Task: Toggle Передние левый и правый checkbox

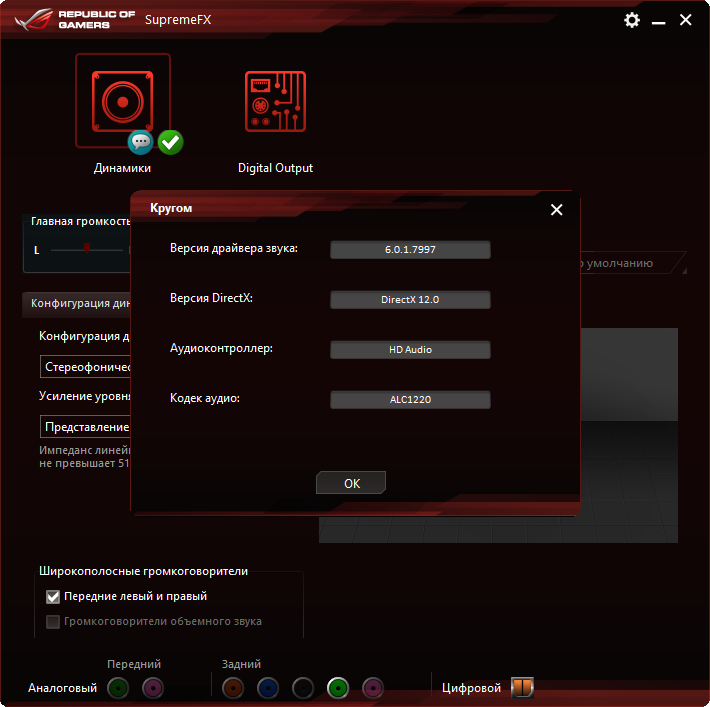Action: click(53, 597)
